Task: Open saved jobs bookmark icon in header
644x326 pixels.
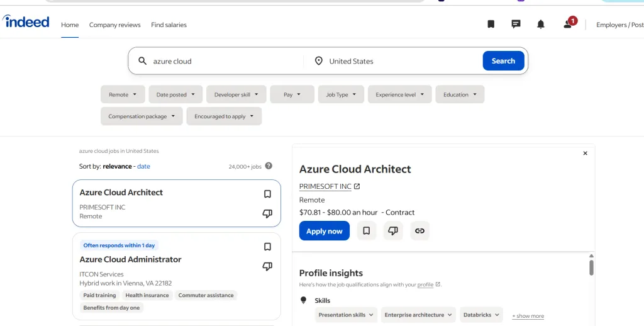Action: click(x=491, y=25)
